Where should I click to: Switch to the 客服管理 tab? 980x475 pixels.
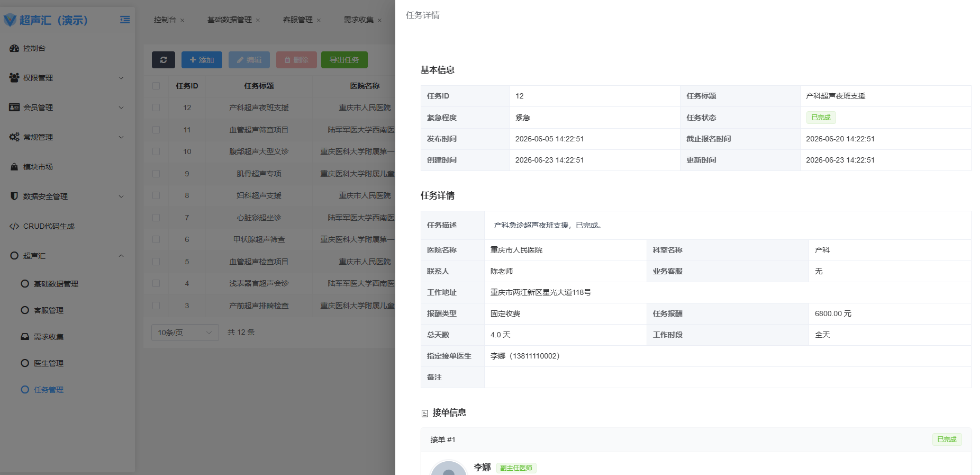[297, 20]
